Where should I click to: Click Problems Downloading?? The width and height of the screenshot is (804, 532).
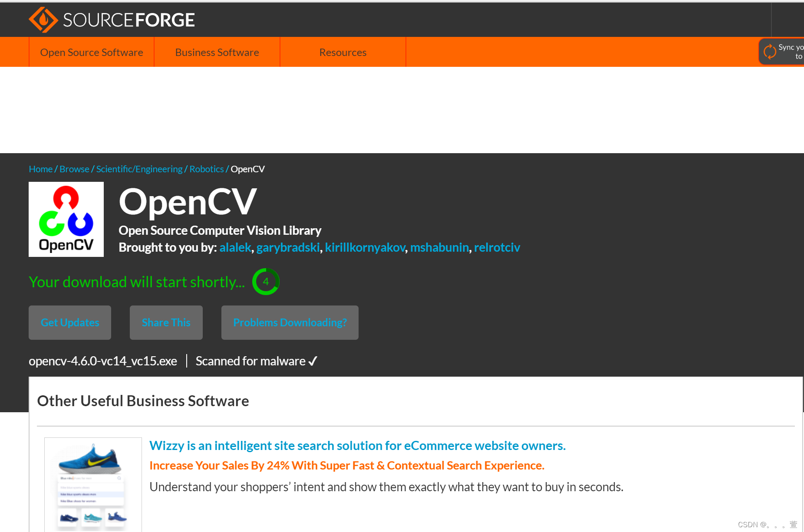pyautogui.click(x=290, y=322)
